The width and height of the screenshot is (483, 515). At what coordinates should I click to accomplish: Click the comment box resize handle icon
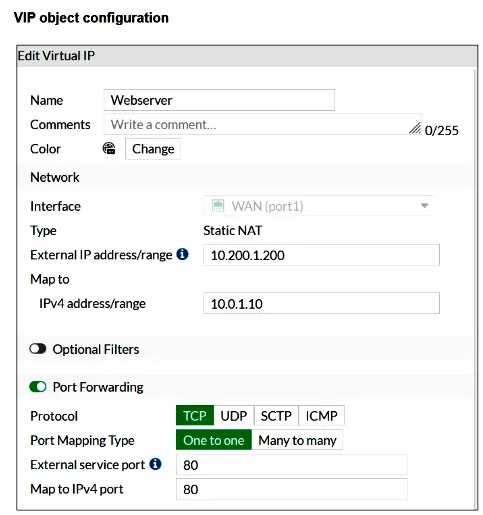pyautogui.click(x=415, y=128)
